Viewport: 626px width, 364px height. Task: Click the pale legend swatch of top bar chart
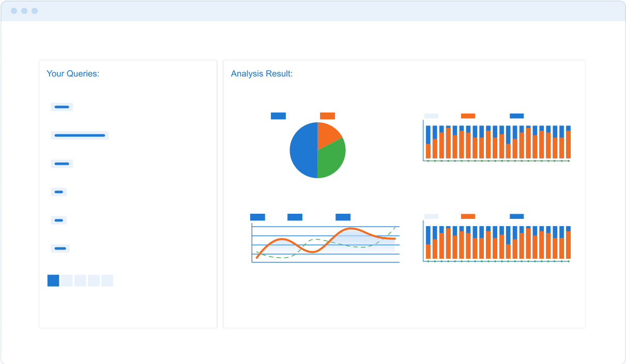click(x=431, y=116)
